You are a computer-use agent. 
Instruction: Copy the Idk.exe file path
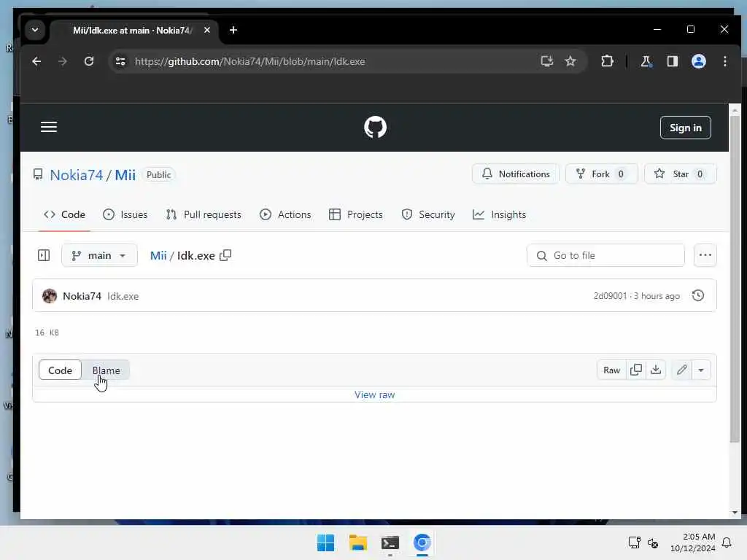226,255
